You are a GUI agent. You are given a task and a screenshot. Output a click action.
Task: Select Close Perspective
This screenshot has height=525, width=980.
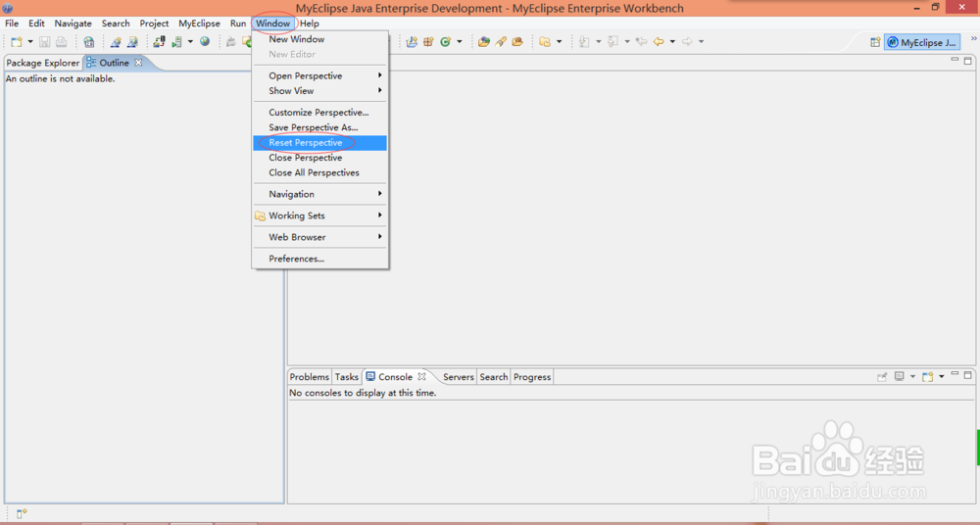click(319, 158)
